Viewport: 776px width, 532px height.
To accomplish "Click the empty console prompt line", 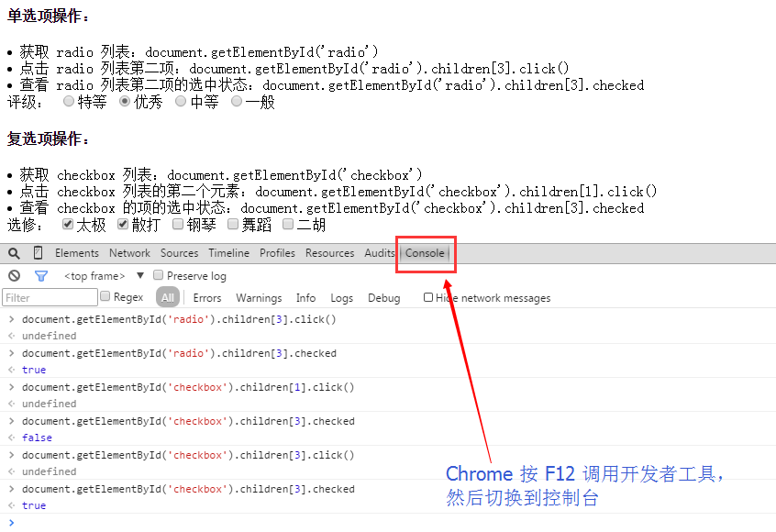I will coord(388,522).
